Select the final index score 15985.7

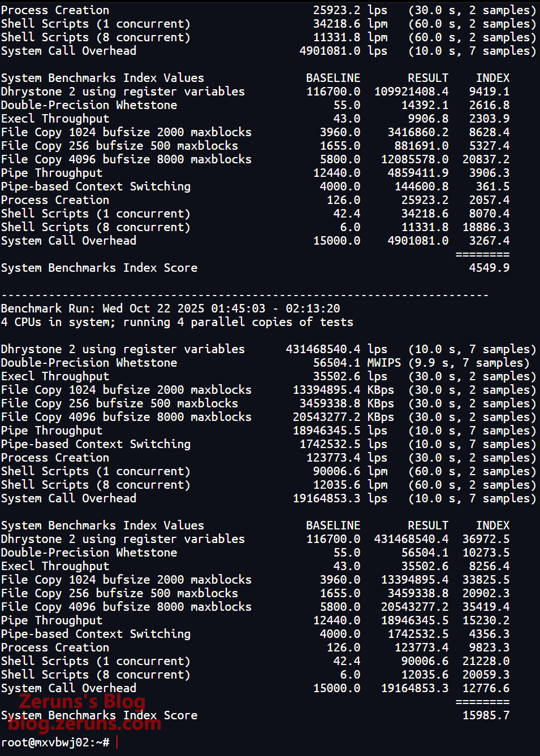(x=486, y=715)
